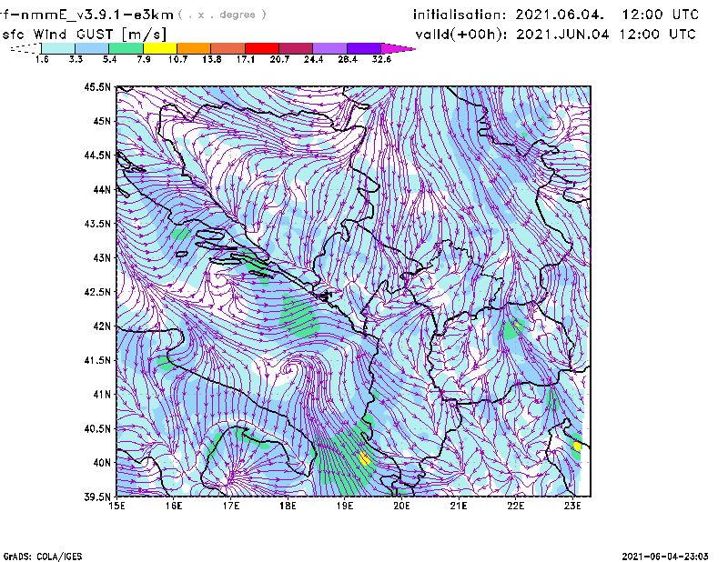Viewport: 728px width, 562px height.
Task: Click the '44N' latitude label
Action: pos(102,189)
